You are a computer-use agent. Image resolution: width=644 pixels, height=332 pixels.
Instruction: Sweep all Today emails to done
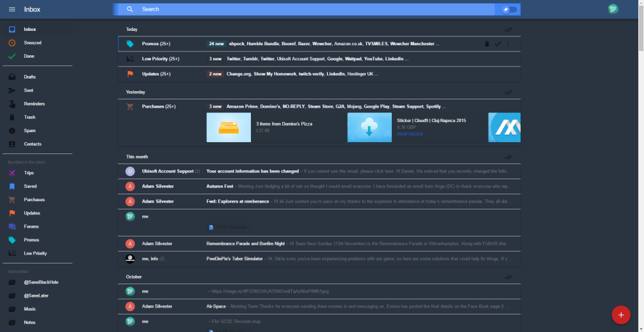pos(508,30)
